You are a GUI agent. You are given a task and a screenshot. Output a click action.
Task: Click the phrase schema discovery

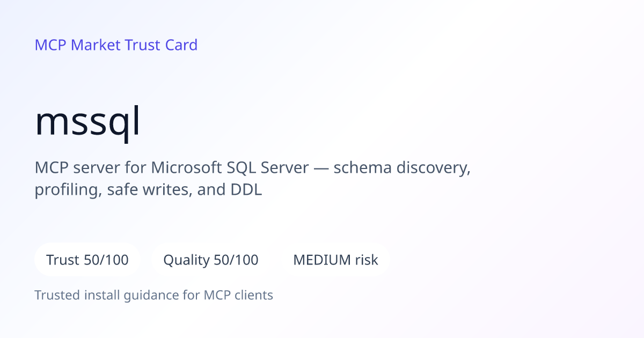click(402, 168)
